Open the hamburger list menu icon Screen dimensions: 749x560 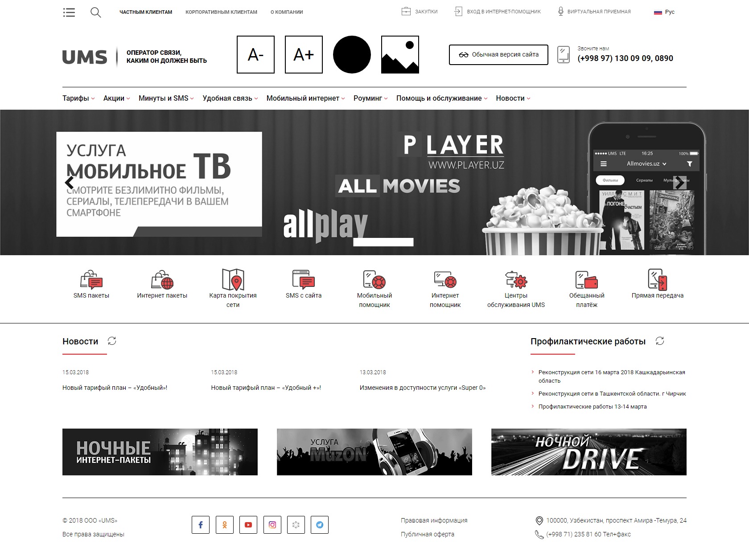click(69, 12)
